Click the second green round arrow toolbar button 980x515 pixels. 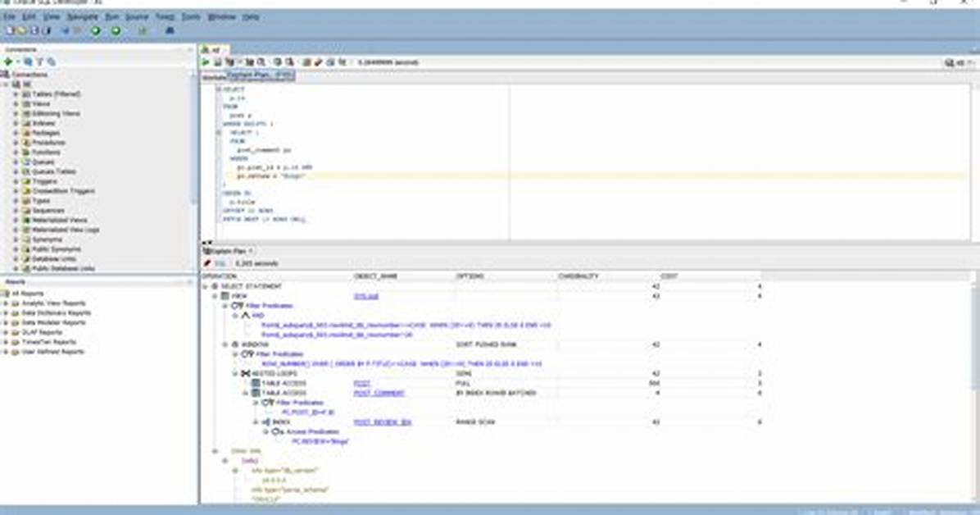(x=116, y=30)
